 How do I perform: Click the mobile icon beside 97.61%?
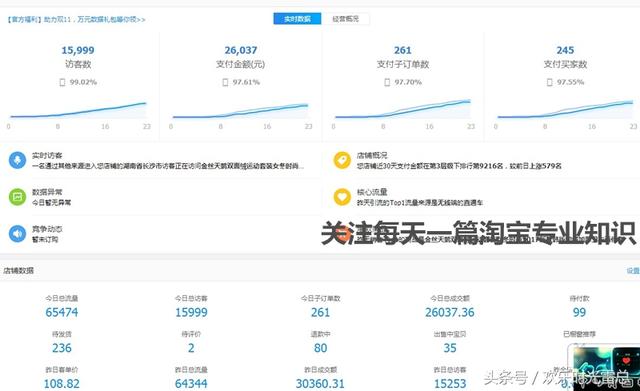(x=225, y=82)
